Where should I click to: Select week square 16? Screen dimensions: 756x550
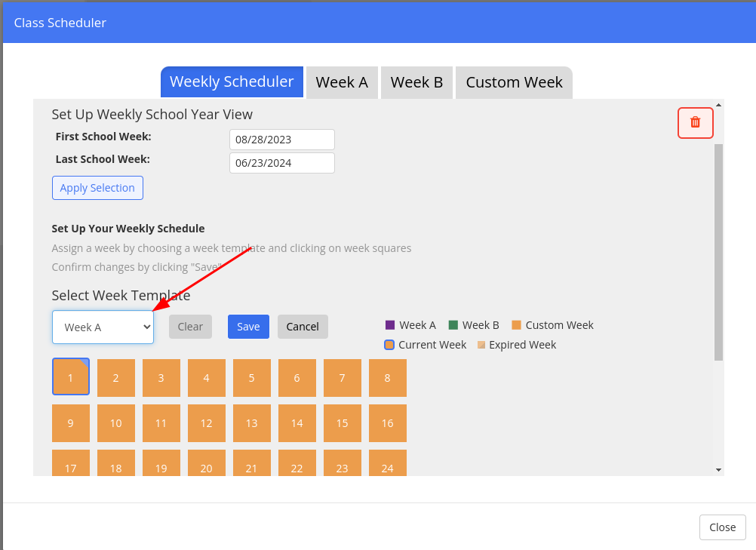click(x=388, y=423)
